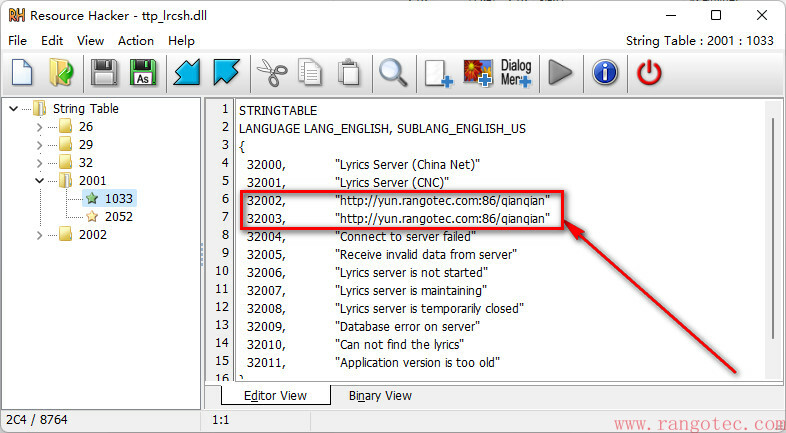Screen dimensions: 786x433
Task: Open the Help menu
Action: (181, 41)
